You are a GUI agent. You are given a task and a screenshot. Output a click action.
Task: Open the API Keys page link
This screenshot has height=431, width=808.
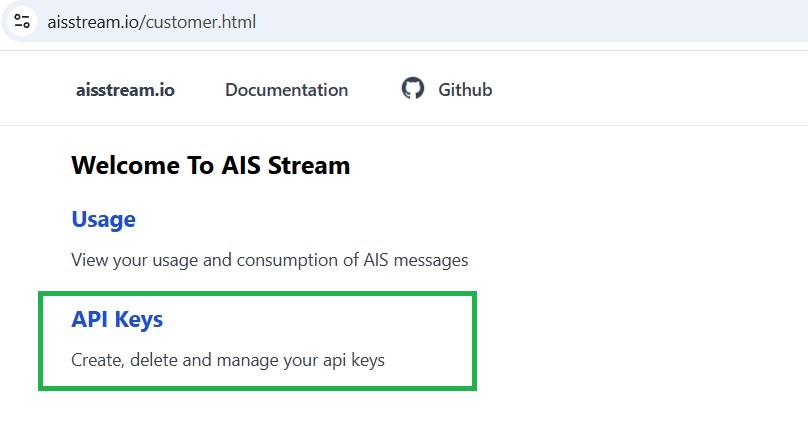point(117,320)
